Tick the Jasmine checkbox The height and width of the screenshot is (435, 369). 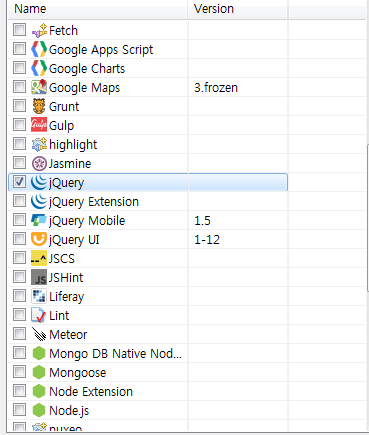click(x=19, y=163)
